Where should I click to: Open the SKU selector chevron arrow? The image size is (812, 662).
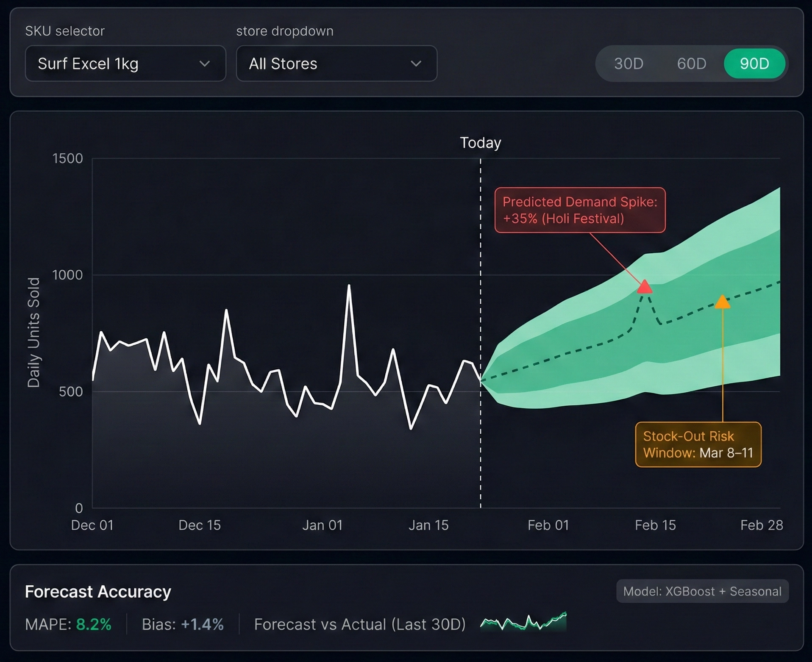tap(205, 64)
